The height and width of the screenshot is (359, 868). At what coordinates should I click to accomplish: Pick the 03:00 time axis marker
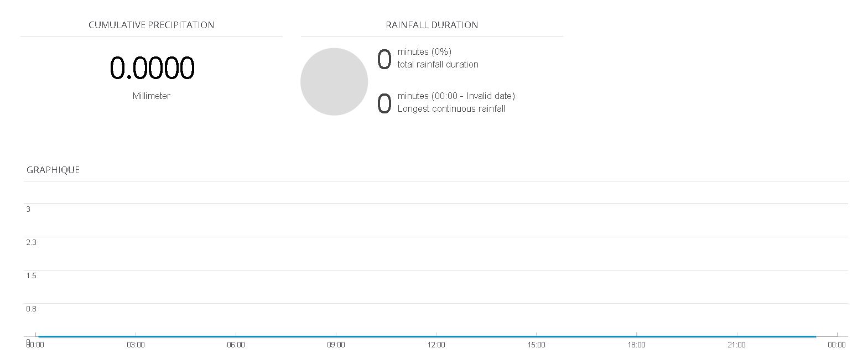point(136,345)
